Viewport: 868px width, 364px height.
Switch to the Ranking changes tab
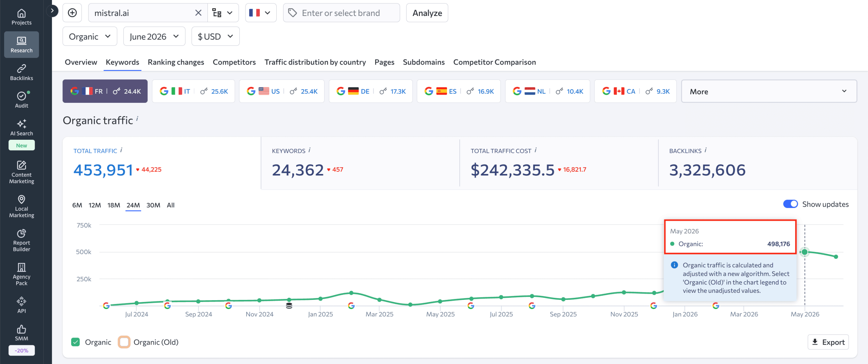pyautogui.click(x=176, y=62)
